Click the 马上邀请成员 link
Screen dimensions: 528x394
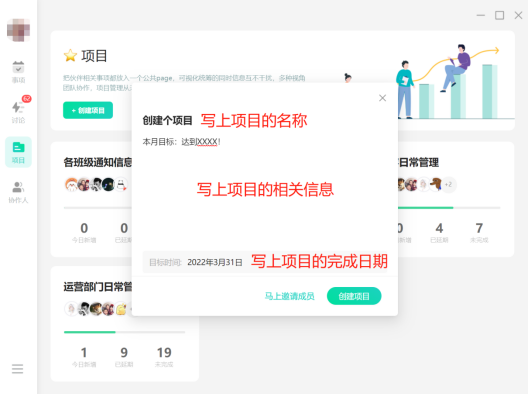[290, 296]
